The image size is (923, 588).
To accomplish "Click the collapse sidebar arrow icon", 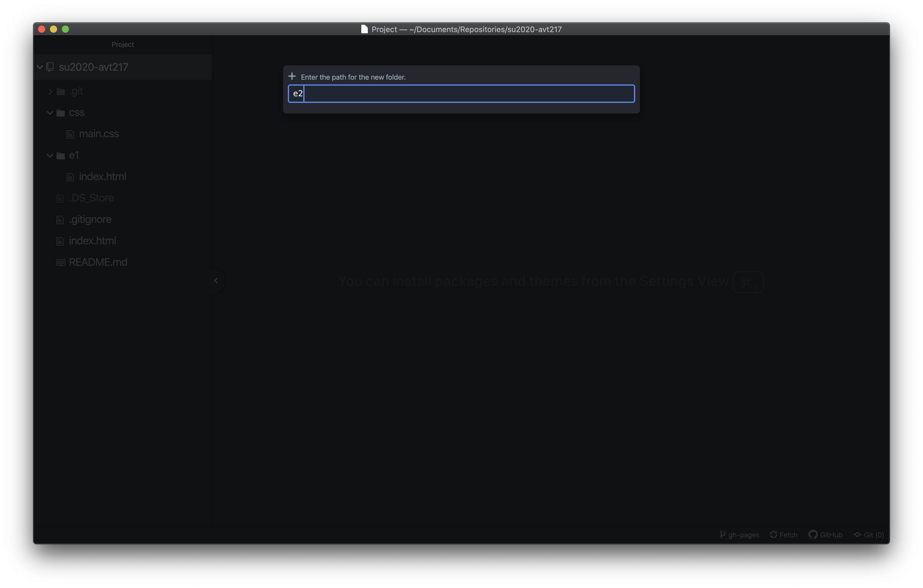I will point(216,281).
